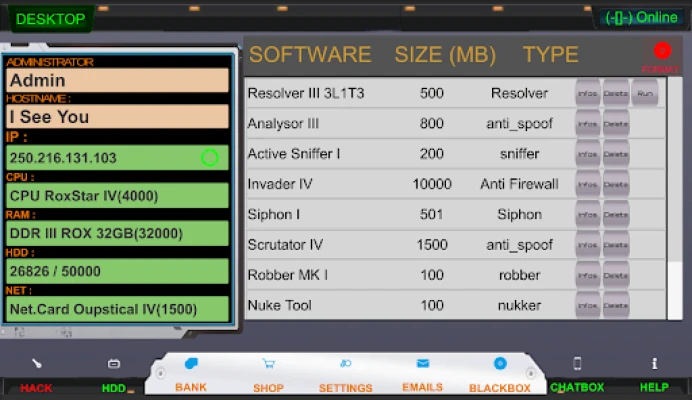Check the Emails envelope icon
The height and width of the screenshot is (400, 692).
pyautogui.click(x=422, y=364)
